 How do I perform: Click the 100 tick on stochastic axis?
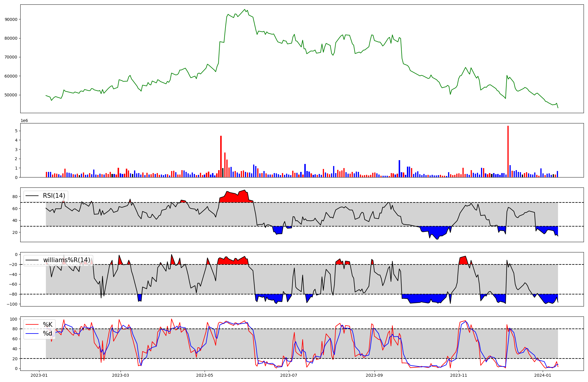pos(14,319)
